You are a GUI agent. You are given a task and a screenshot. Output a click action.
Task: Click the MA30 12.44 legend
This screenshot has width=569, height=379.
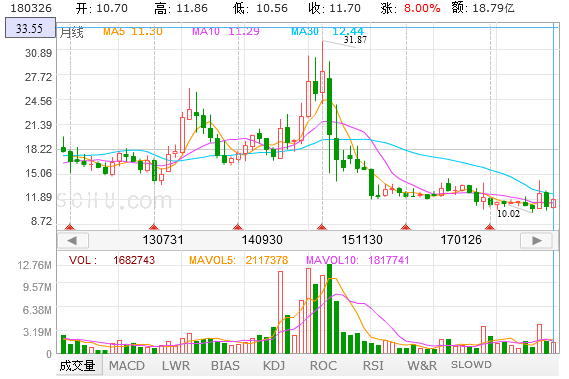327,32
